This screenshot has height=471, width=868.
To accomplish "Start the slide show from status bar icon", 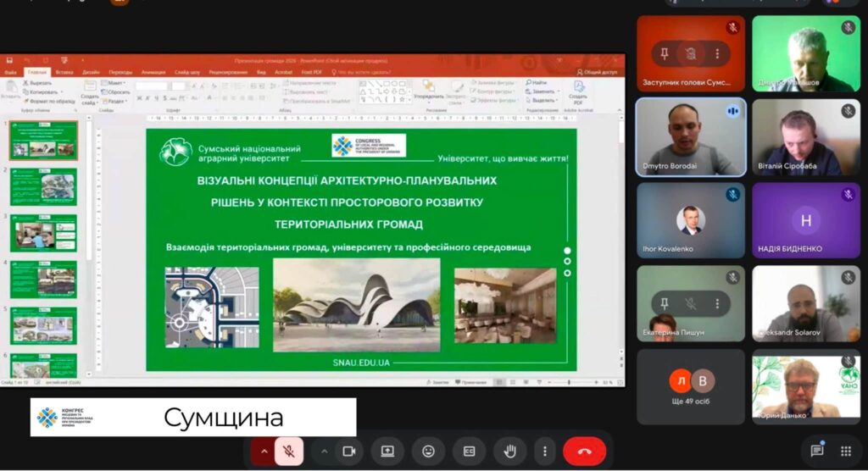I will (539, 382).
